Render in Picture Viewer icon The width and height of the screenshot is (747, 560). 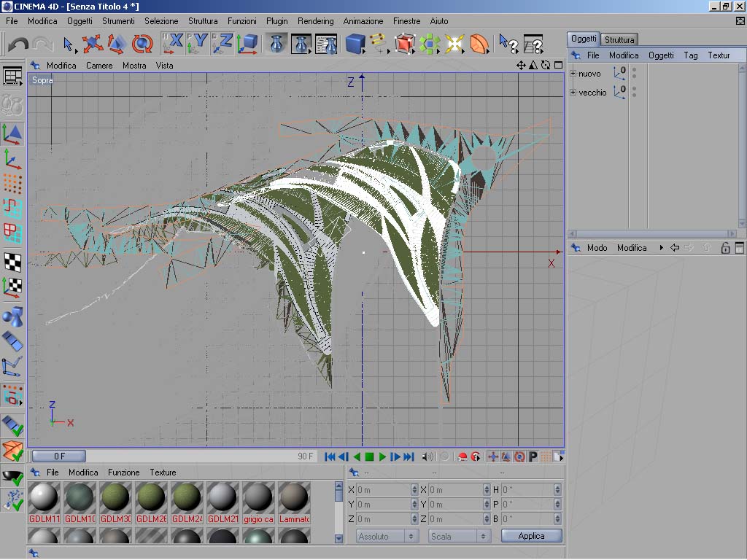[301, 44]
